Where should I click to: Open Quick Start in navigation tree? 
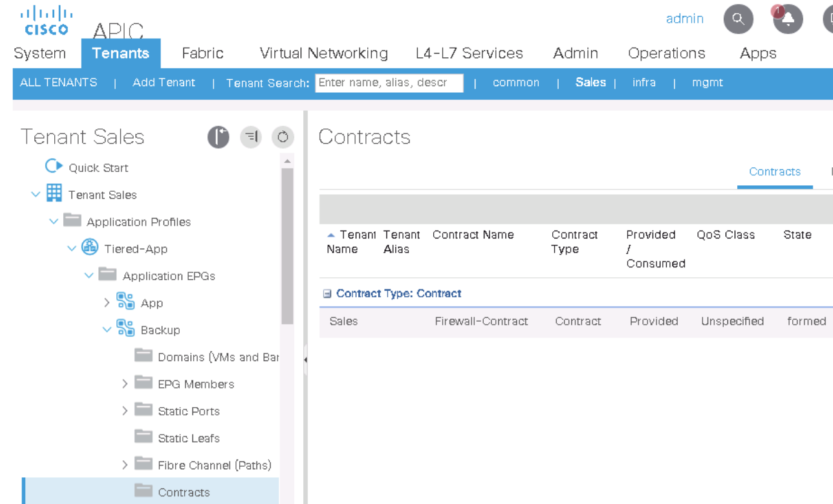(98, 167)
